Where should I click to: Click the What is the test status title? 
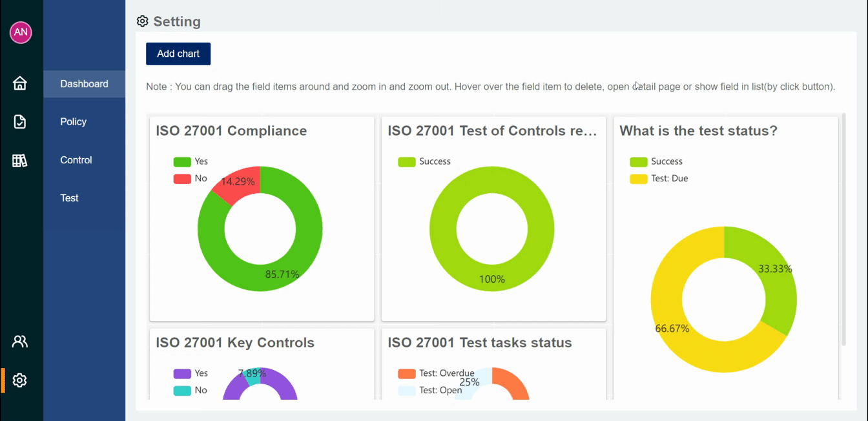pyautogui.click(x=698, y=130)
